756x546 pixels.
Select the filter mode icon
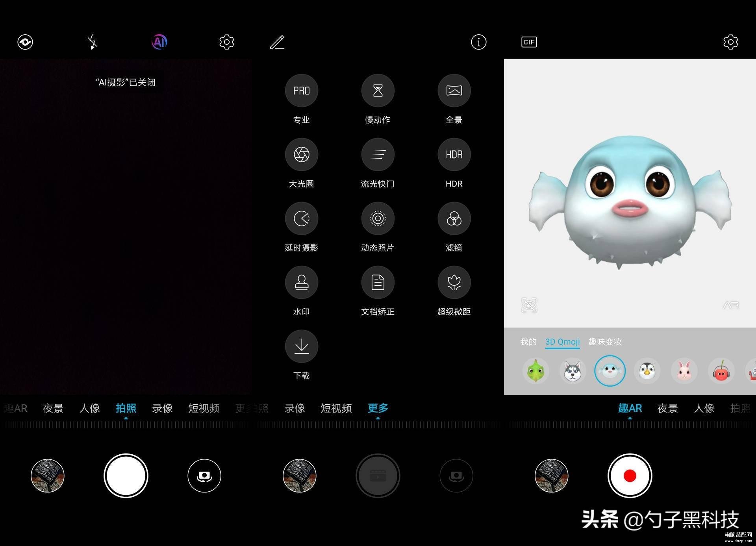point(454,218)
